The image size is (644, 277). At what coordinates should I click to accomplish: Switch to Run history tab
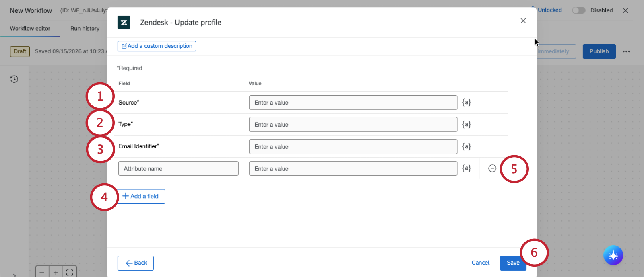point(85,29)
